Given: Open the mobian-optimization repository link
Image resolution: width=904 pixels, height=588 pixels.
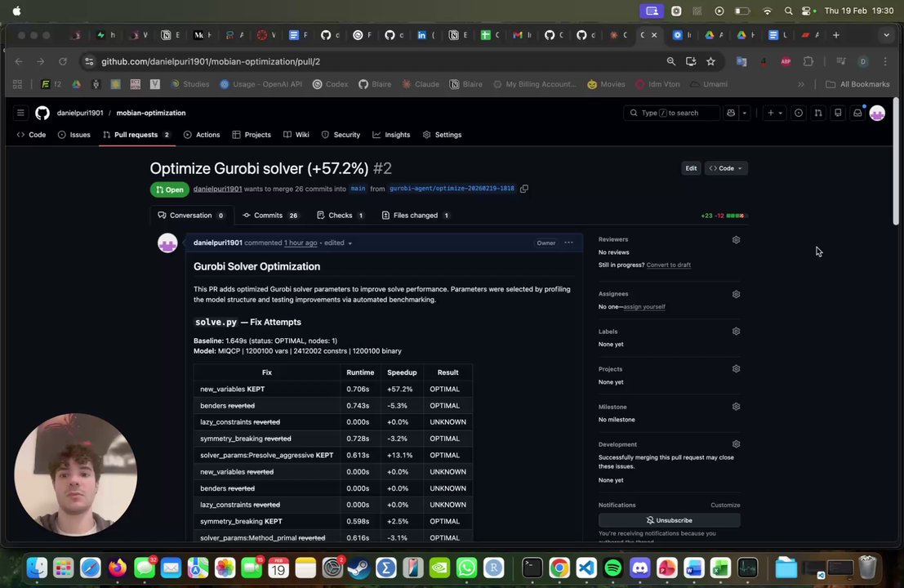Looking at the screenshot, I should [x=151, y=113].
